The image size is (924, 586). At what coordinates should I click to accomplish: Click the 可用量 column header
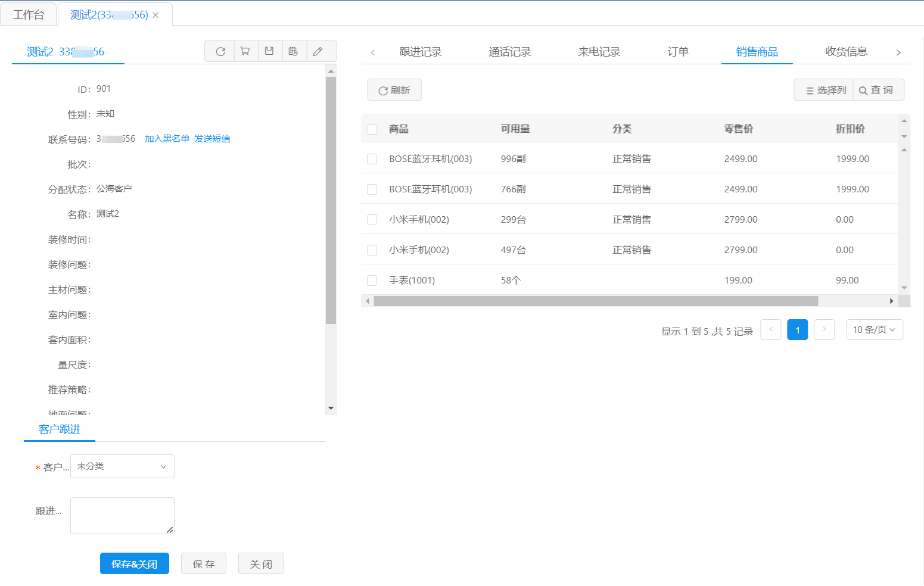[x=515, y=129]
